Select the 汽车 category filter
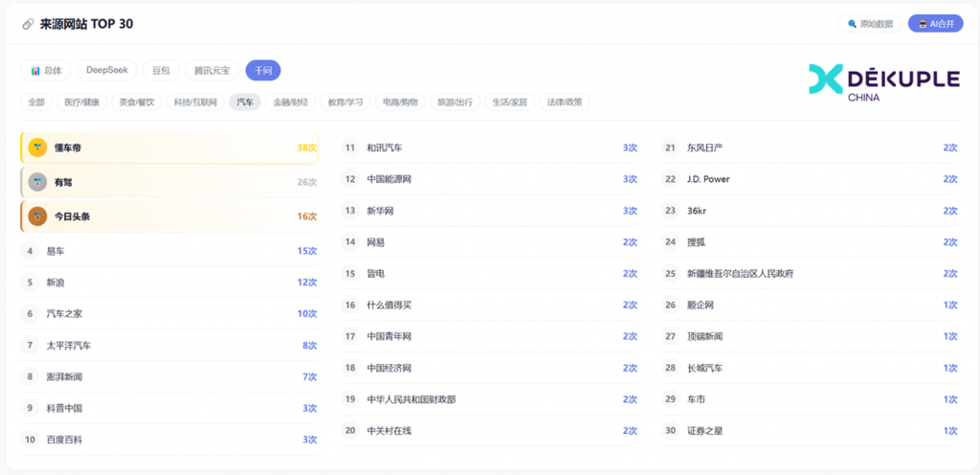Screen dimensions: 980x475 point(245,102)
